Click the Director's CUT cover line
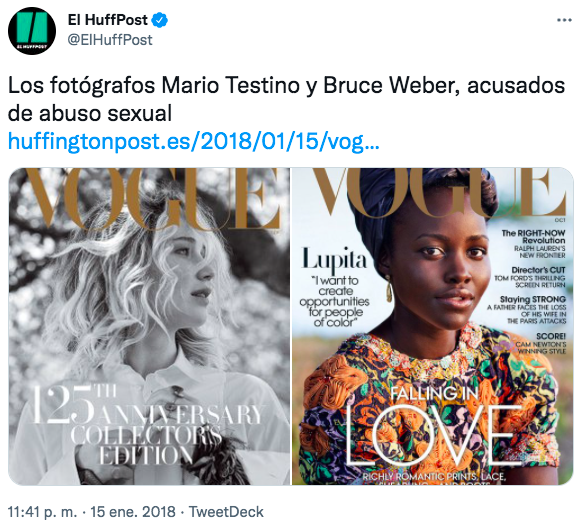 coord(530,277)
